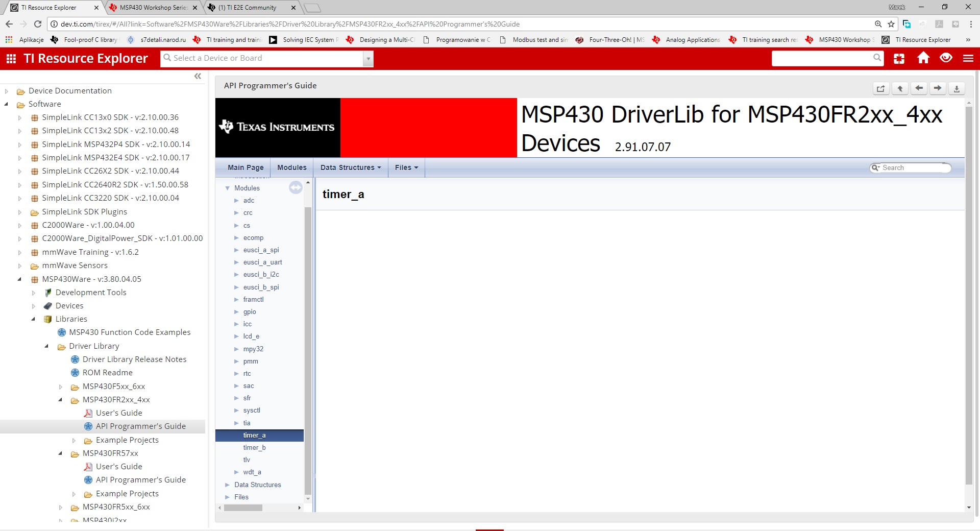This screenshot has height=531, width=980.
Task: Click the zoom magnifier in address bar
Action: pos(878,24)
